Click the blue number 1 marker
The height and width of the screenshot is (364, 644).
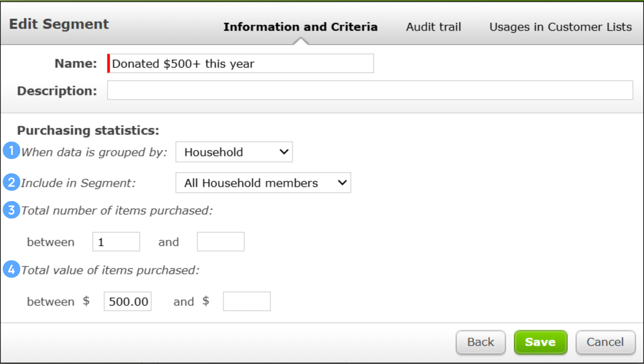click(11, 150)
